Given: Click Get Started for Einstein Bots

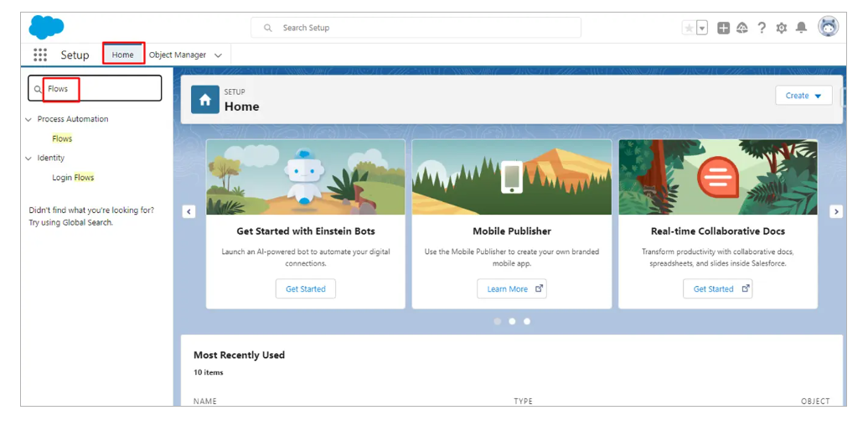Looking at the screenshot, I should click(306, 288).
